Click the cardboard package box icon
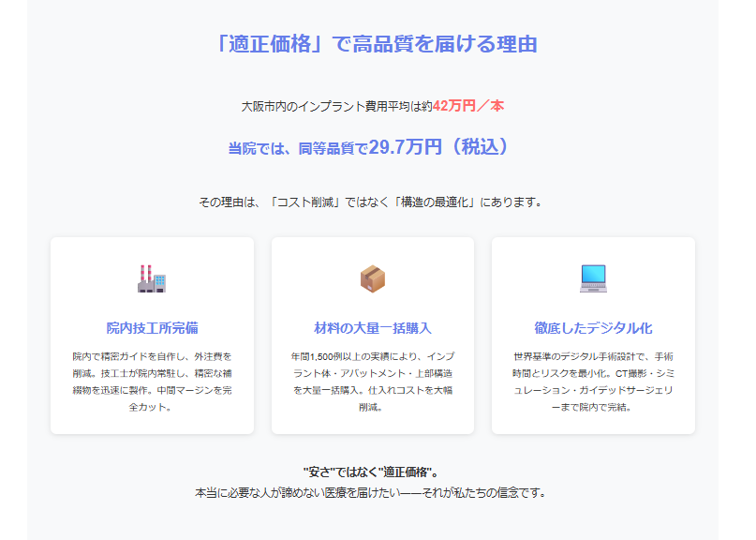Screen dimensions: 756x540 click(373, 278)
